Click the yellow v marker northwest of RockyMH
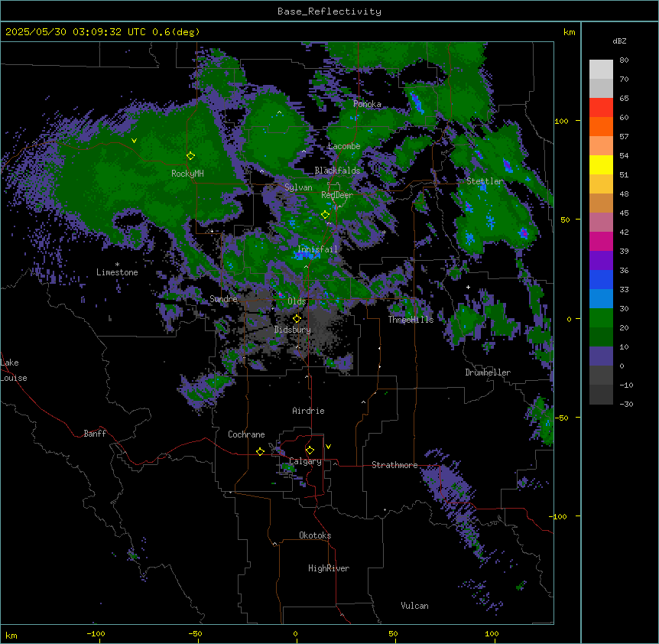This screenshot has width=659, height=644. tap(134, 141)
